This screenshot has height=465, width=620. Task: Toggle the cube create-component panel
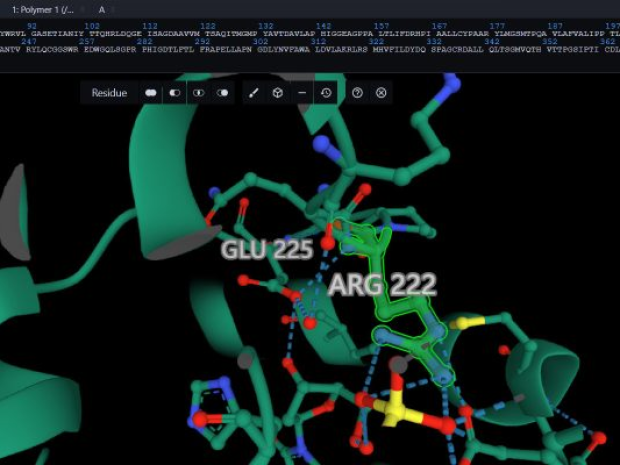(278, 93)
